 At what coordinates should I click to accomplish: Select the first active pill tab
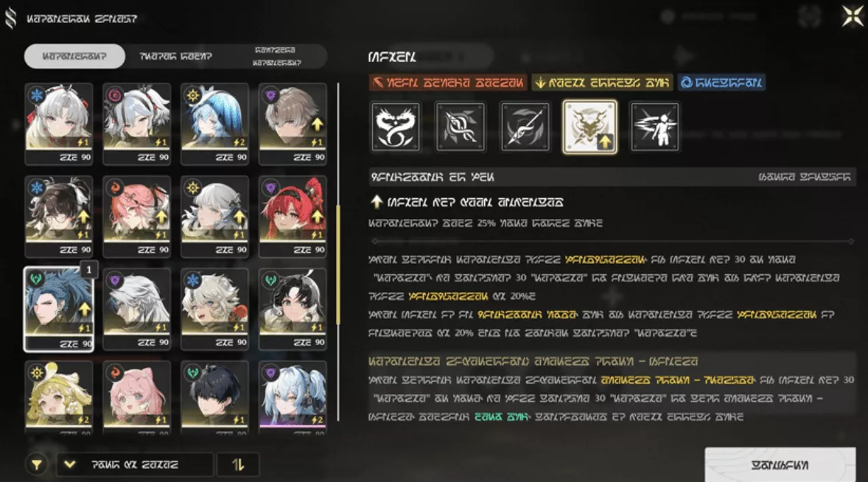(x=74, y=57)
